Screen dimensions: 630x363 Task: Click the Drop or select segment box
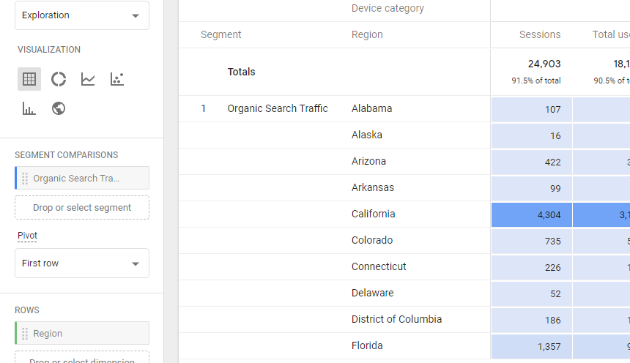pyautogui.click(x=82, y=207)
